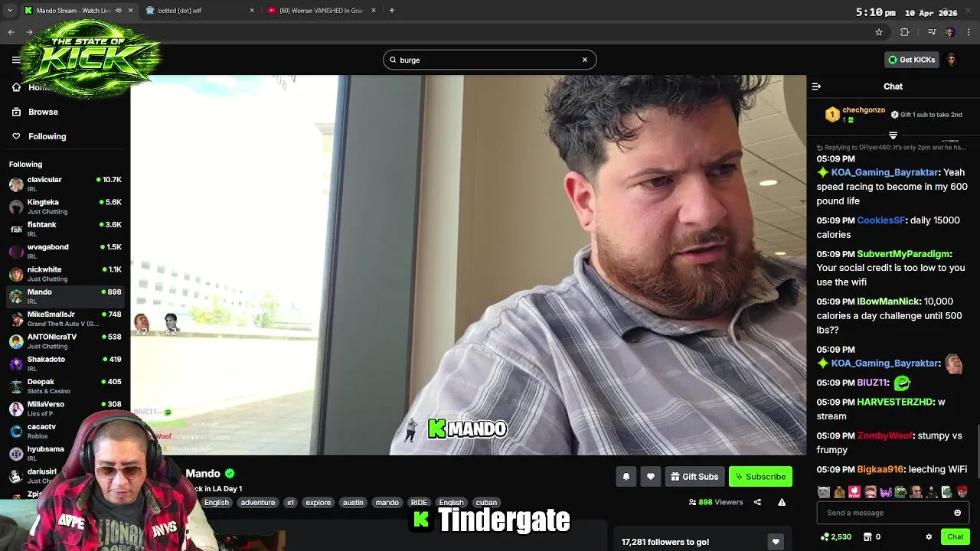This screenshot has height=551, width=980.
Task: Collapse the chat panel with the arrow icon
Action: pos(816,86)
